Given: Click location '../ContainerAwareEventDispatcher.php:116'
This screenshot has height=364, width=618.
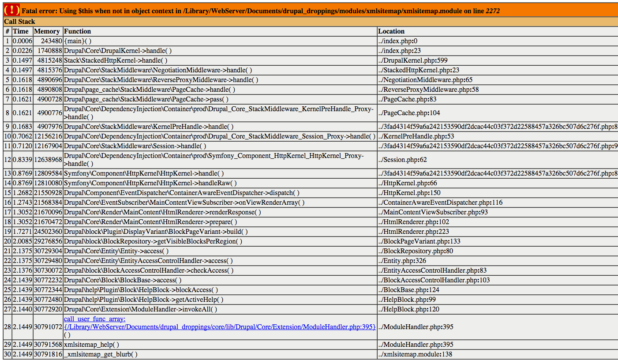Looking at the screenshot, I should tap(440, 203).
